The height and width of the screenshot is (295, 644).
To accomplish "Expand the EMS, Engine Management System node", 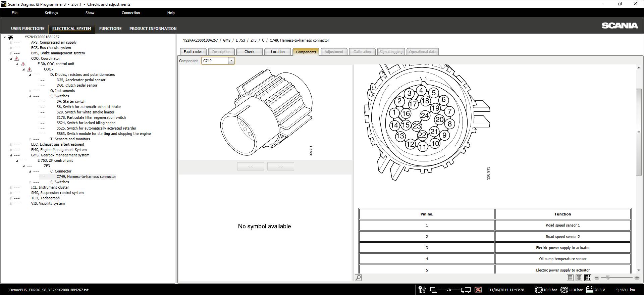I will (x=11, y=150).
